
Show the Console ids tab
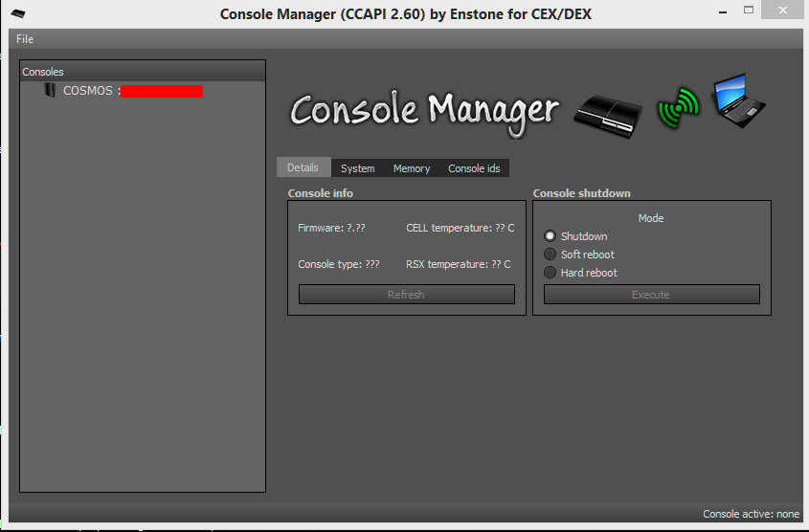(474, 168)
